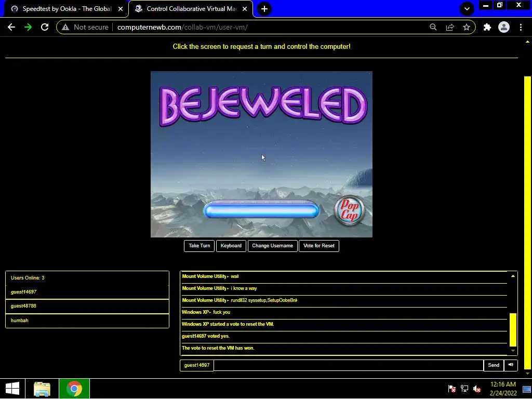Viewport: 532px width, 399px height.
Task: Click the chat message input field
Action: click(349, 365)
